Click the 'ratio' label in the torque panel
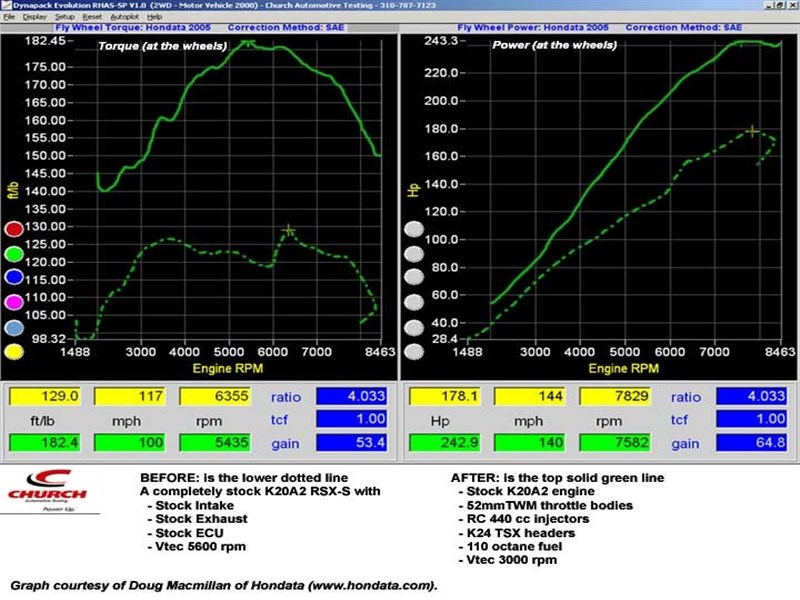This screenshot has width=800, height=600. [286, 397]
